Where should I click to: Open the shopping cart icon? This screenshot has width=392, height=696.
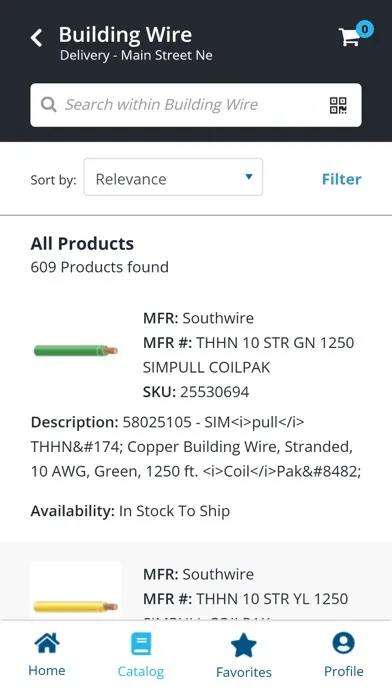tap(349, 37)
